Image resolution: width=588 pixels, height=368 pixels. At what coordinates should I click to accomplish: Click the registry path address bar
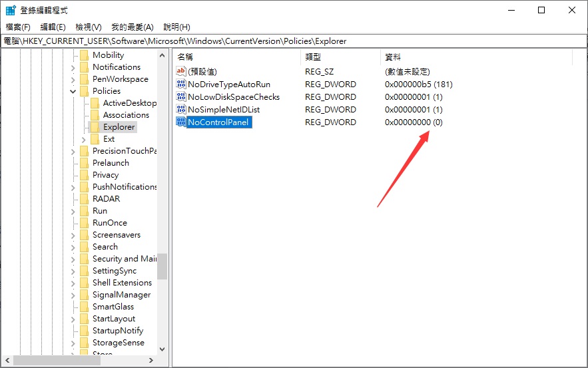pos(294,41)
